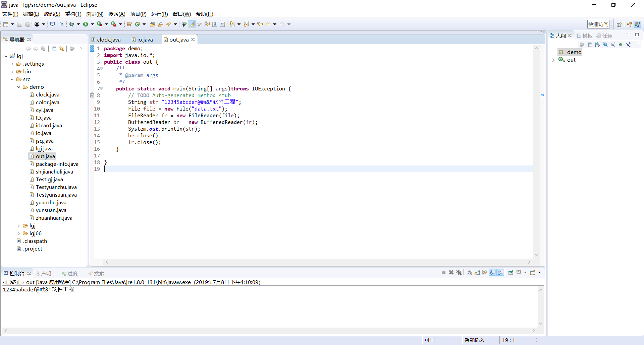Collapse the demo folder in Navigator
The image size is (644, 345).
tap(19, 87)
